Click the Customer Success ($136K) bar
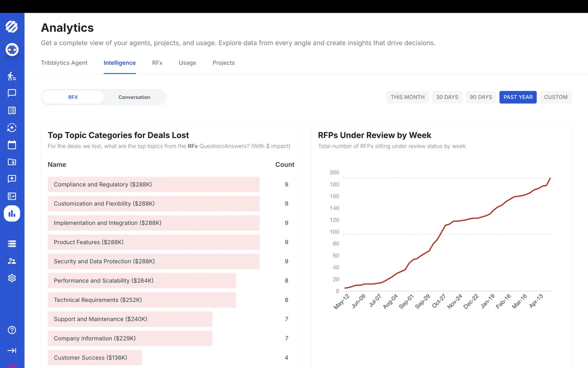The width and height of the screenshot is (588, 368). tap(95, 357)
